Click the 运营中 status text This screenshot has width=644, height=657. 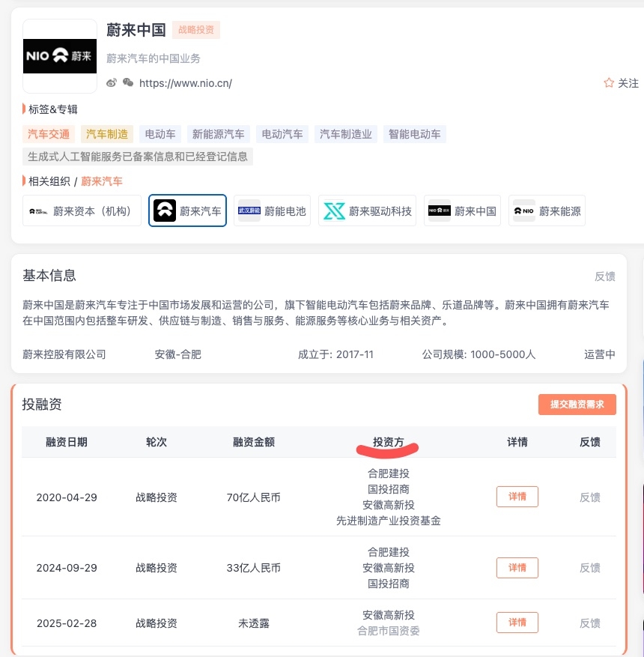click(600, 354)
